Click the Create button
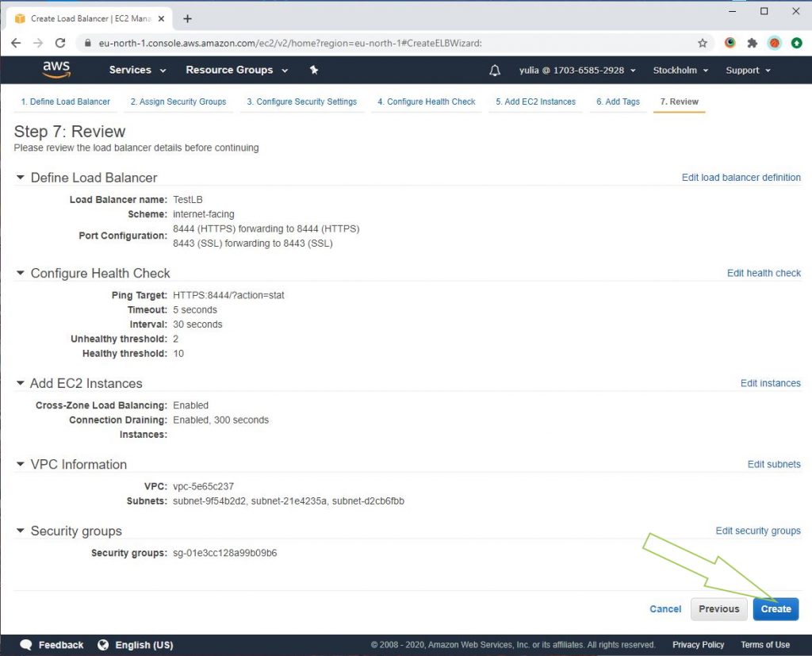The image size is (812, 656). (776, 609)
